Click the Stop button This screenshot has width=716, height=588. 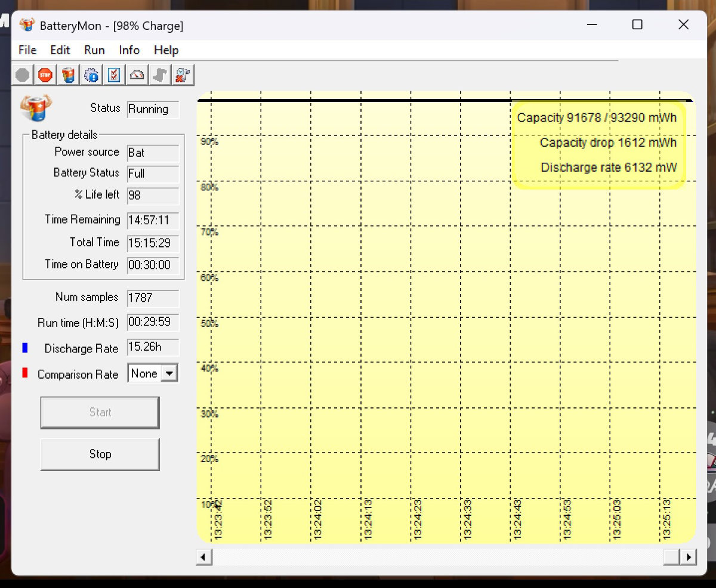pyautogui.click(x=100, y=454)
